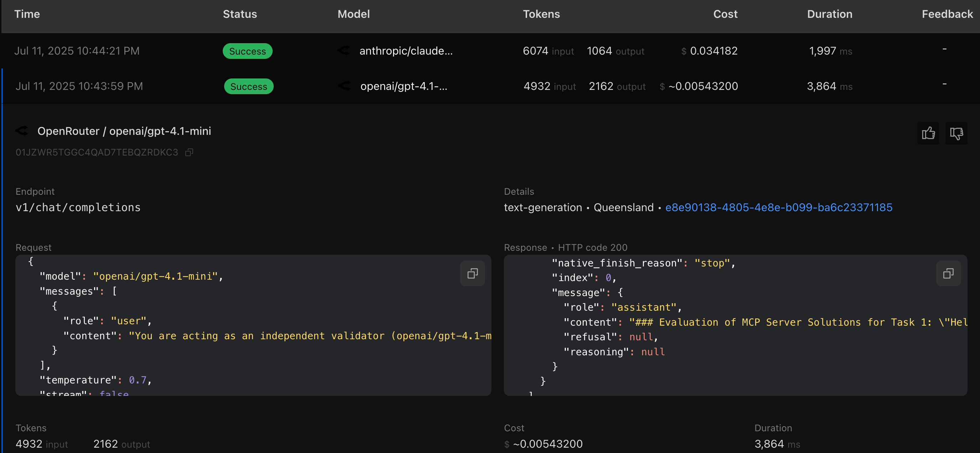980x453 pixels.
Task: Expand the Jul 11 10:44:21 PM row
Action: coord(491,51)
